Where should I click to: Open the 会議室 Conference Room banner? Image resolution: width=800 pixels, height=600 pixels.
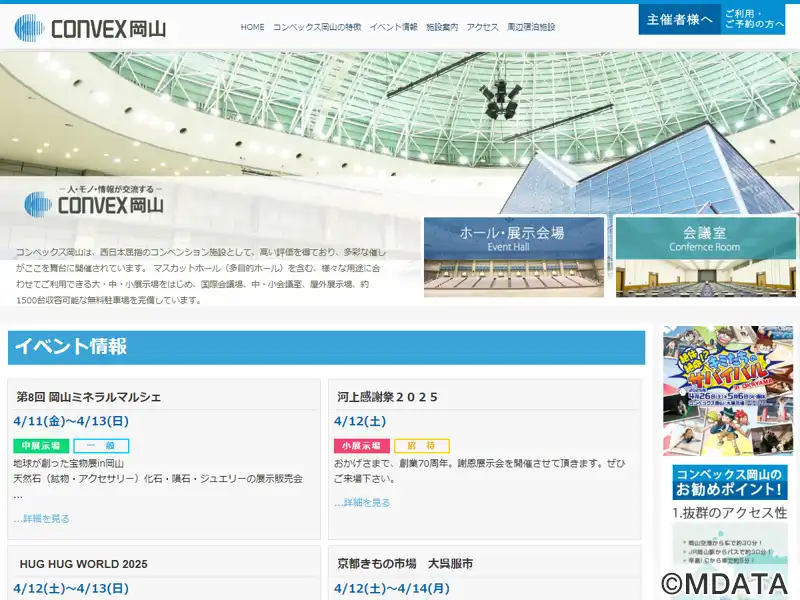click(706, 257)
